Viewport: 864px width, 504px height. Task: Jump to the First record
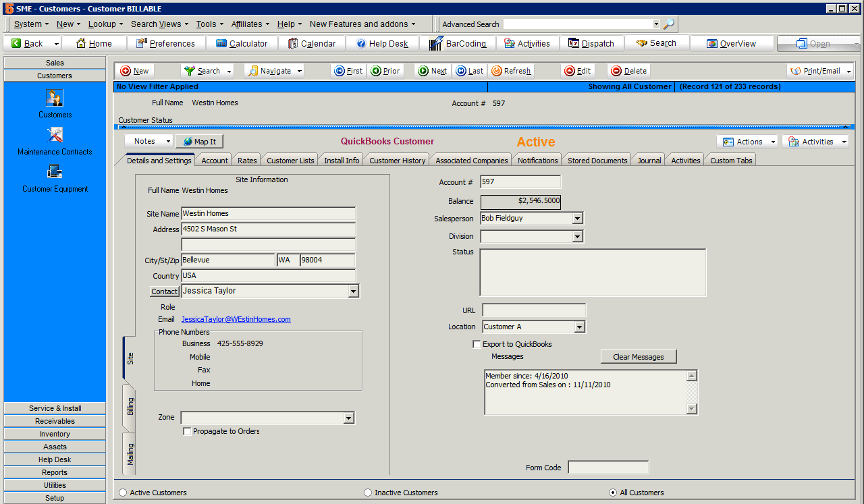348,71
